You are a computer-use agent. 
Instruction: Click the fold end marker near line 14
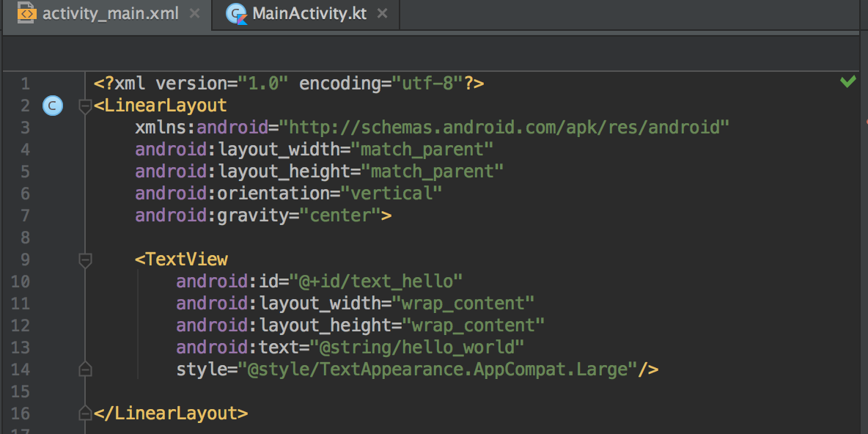[x=85, y=369]
